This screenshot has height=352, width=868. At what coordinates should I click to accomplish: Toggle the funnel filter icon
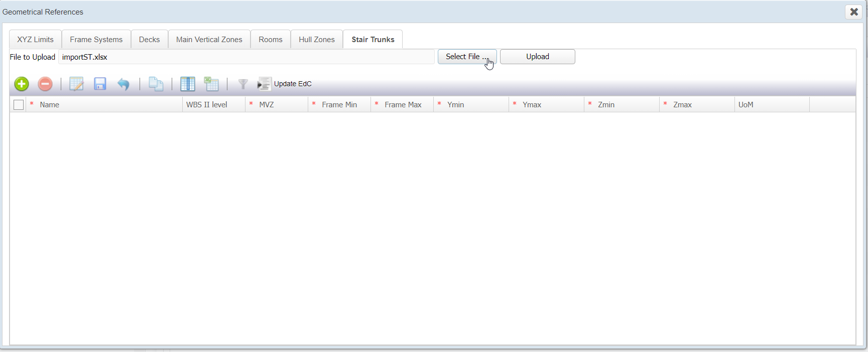[243, 84]
